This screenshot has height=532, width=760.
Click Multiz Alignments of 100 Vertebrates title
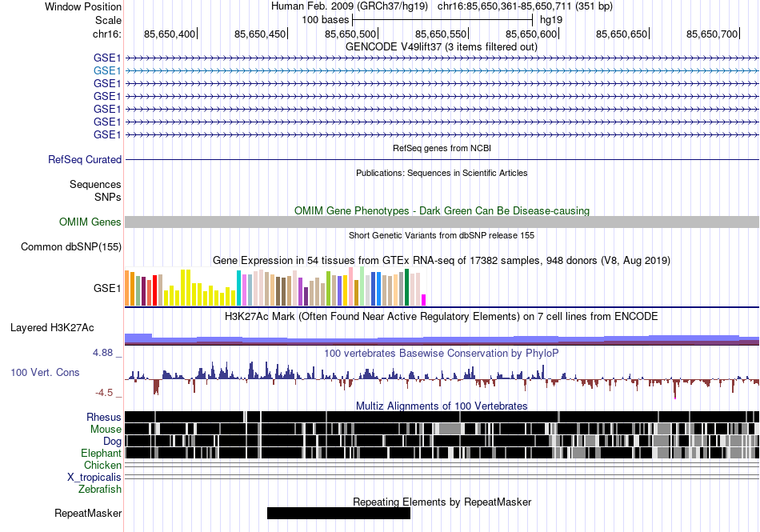[442, 406]
